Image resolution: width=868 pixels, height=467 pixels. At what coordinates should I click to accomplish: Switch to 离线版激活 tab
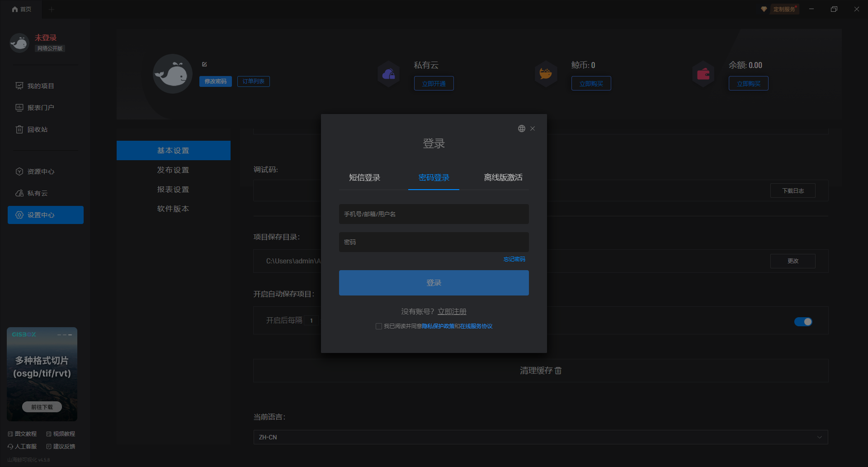tap(503, 177)
